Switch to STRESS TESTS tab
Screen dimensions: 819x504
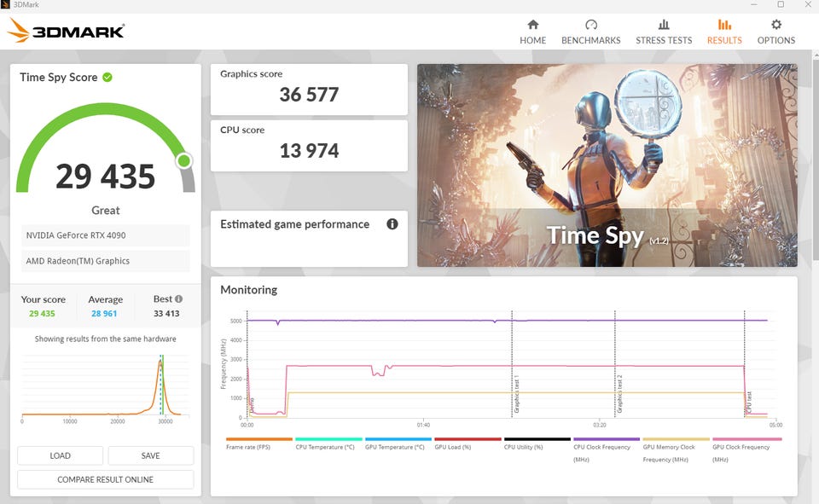pos(664,32)
